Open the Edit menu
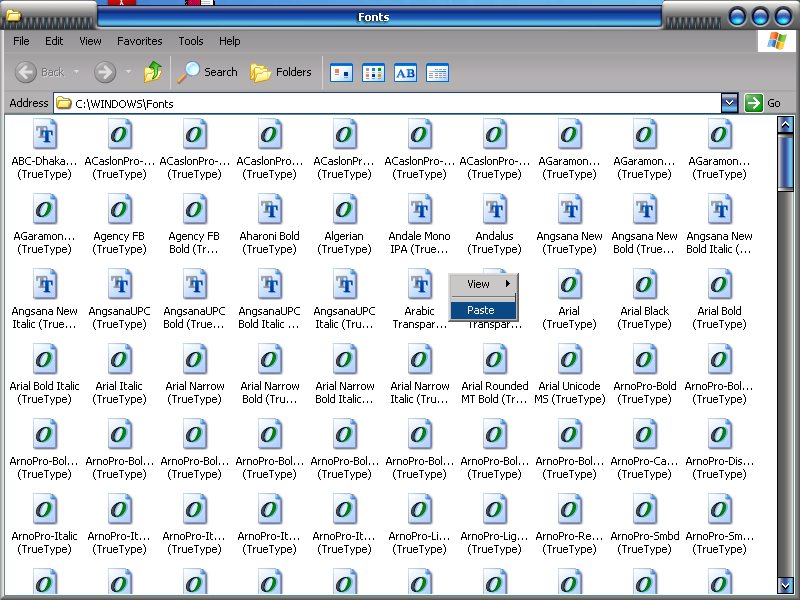This screenshot has height=600, width=800. pyautogui.click(x=54, y=41)
